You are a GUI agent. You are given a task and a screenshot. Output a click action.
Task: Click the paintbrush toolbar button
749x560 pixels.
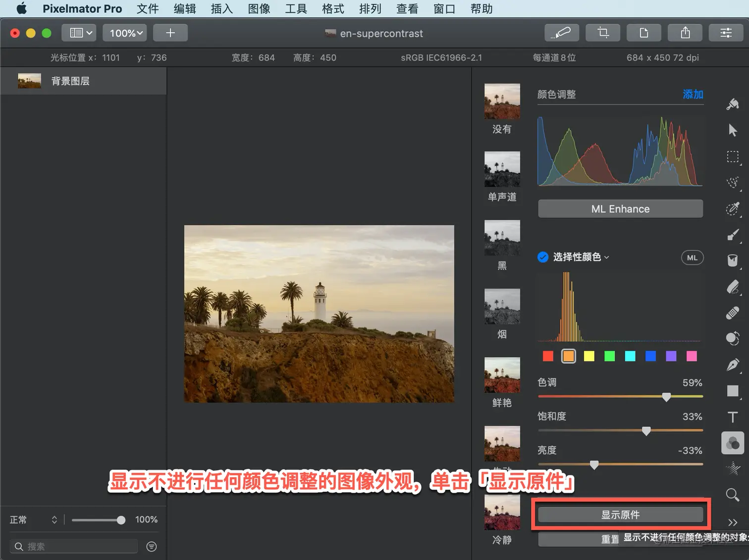[x=561, y=33]
